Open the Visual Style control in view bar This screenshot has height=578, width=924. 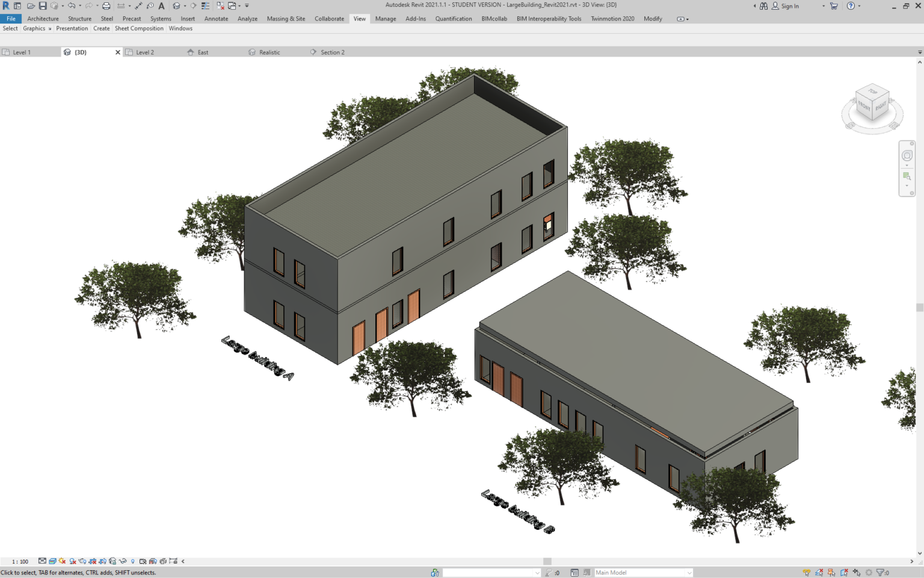(x=54, y=562)
